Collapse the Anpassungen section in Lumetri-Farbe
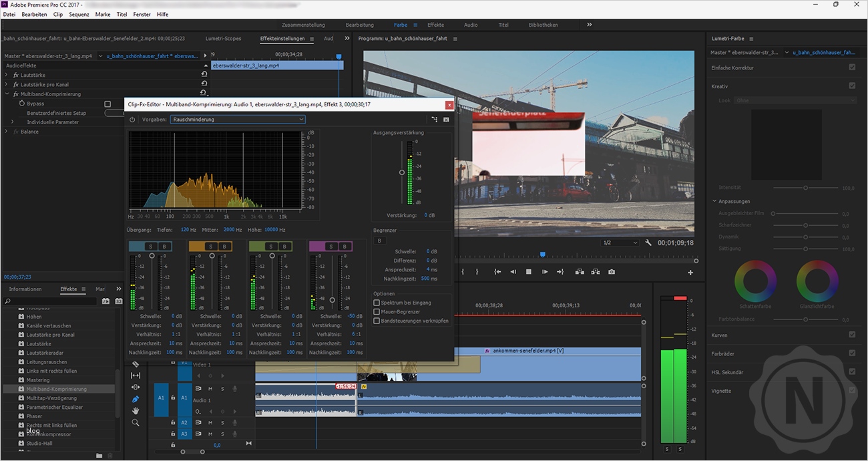This screenshot has height=461, width=868. click(713, 201)
